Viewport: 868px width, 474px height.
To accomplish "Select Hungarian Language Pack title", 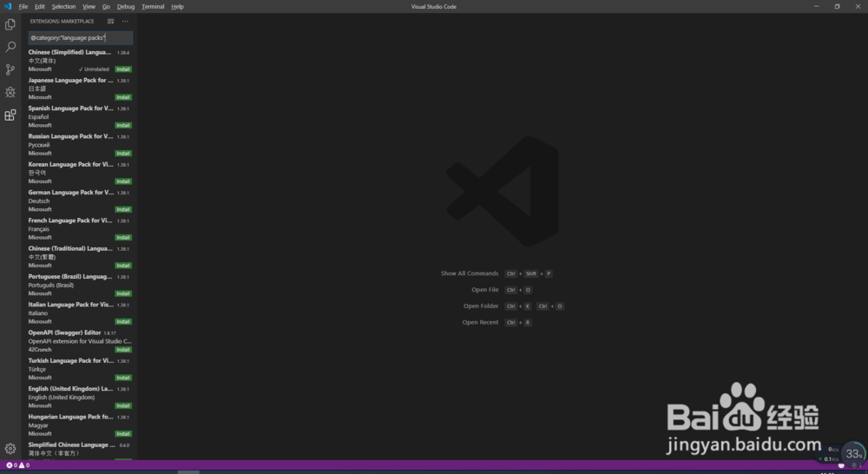I will click(x=71, y=417).
